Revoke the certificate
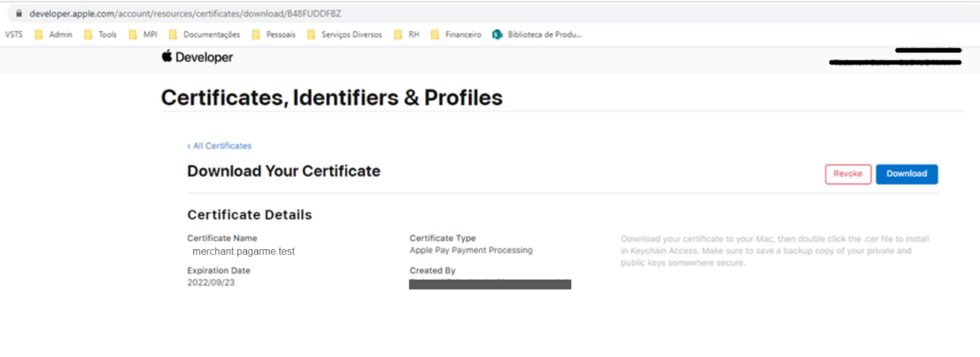 tap(848, 174)
